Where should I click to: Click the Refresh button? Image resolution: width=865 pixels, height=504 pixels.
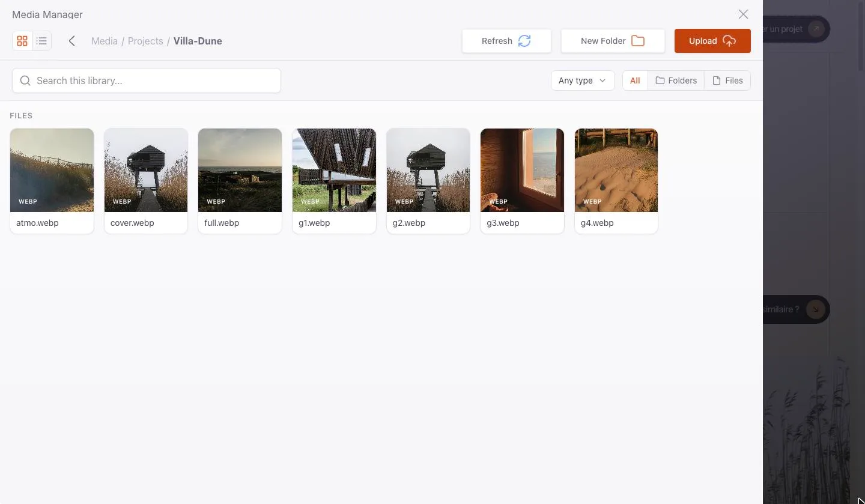click(506, 41)
